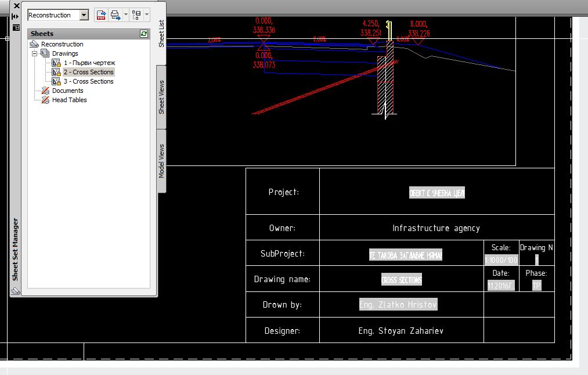Click the Head Tables view icon
Viewport: 588px width, 375px height.
(x=45, y=100)
